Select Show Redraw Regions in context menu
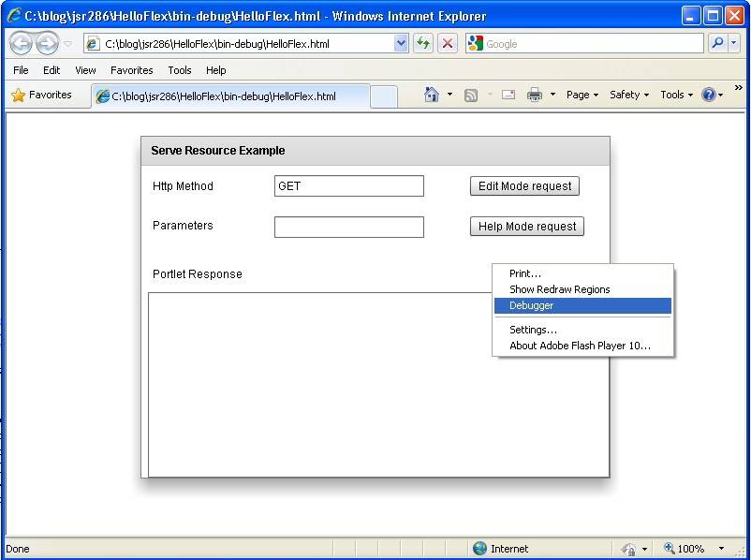The image size is (751, 560). point(582,289)
